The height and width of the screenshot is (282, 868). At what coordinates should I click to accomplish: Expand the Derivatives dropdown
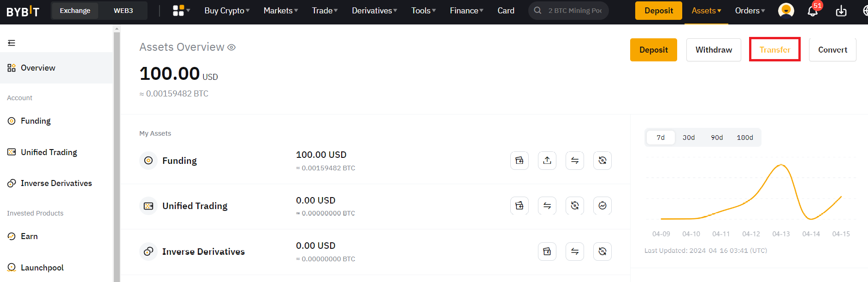374,11
